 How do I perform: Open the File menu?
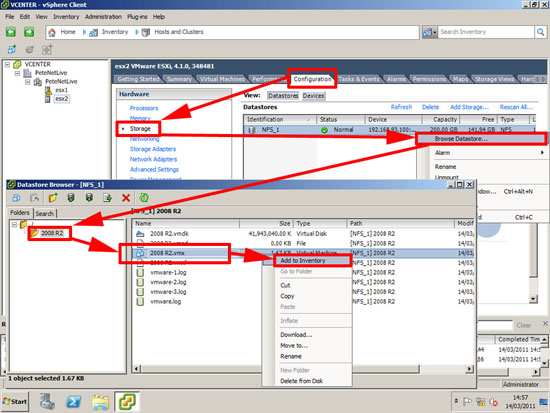tap(9, 17)
